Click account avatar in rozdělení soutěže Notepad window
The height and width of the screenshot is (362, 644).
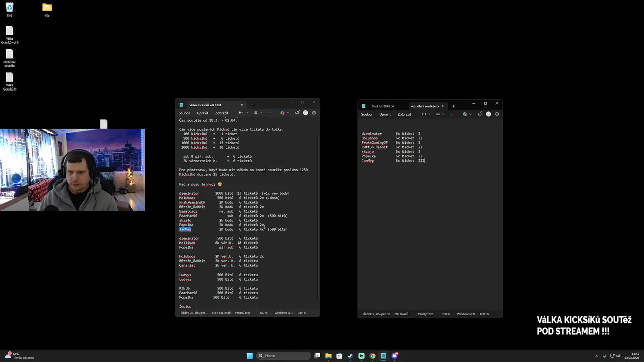click(488, 114)
